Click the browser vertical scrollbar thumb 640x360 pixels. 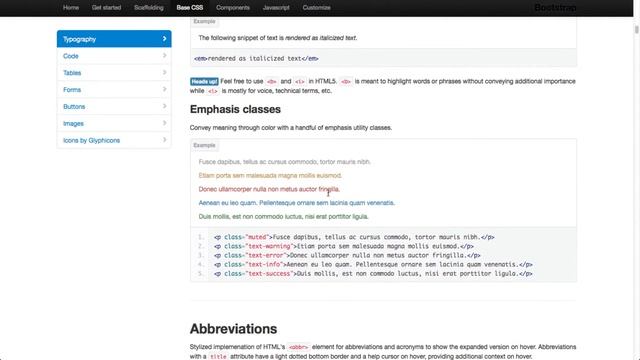pos(636,30)
